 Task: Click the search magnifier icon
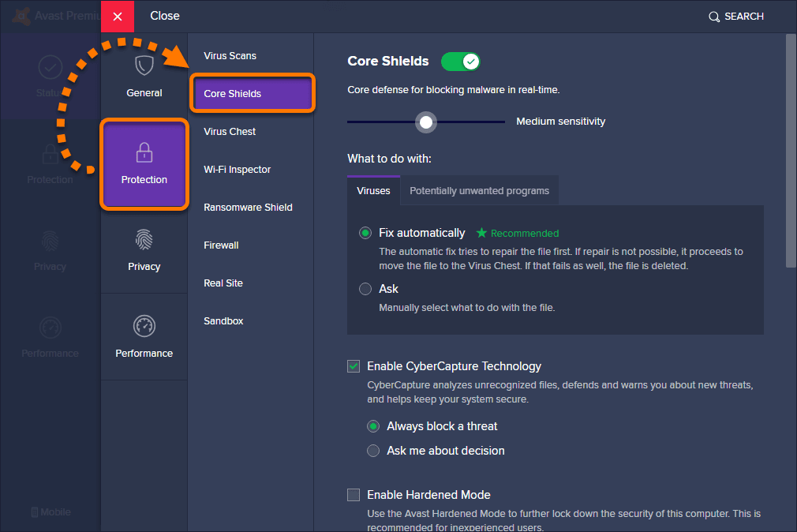[713, 17]
